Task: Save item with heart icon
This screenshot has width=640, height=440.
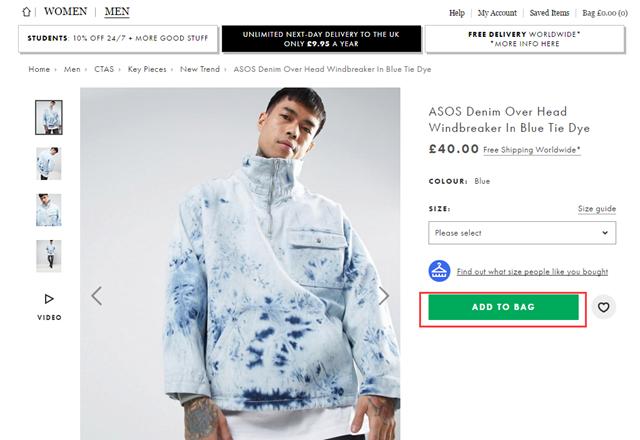Action: pos(603,307)
